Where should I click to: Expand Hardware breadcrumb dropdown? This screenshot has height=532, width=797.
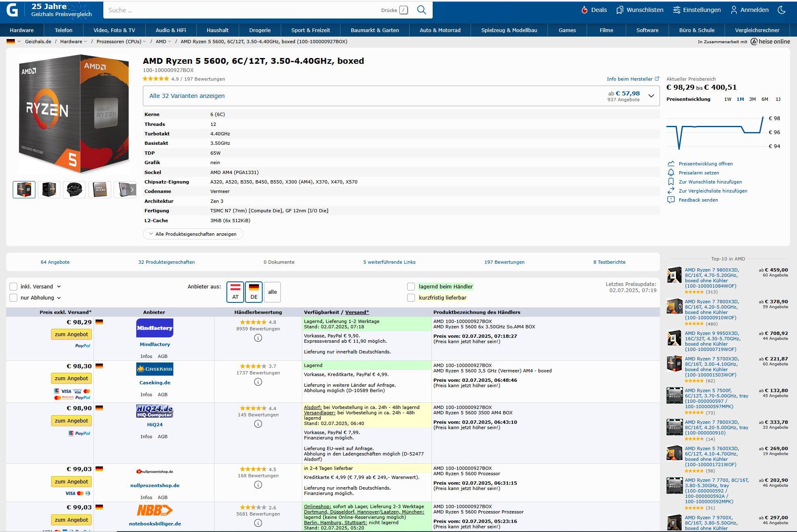[x=86, y=42]
